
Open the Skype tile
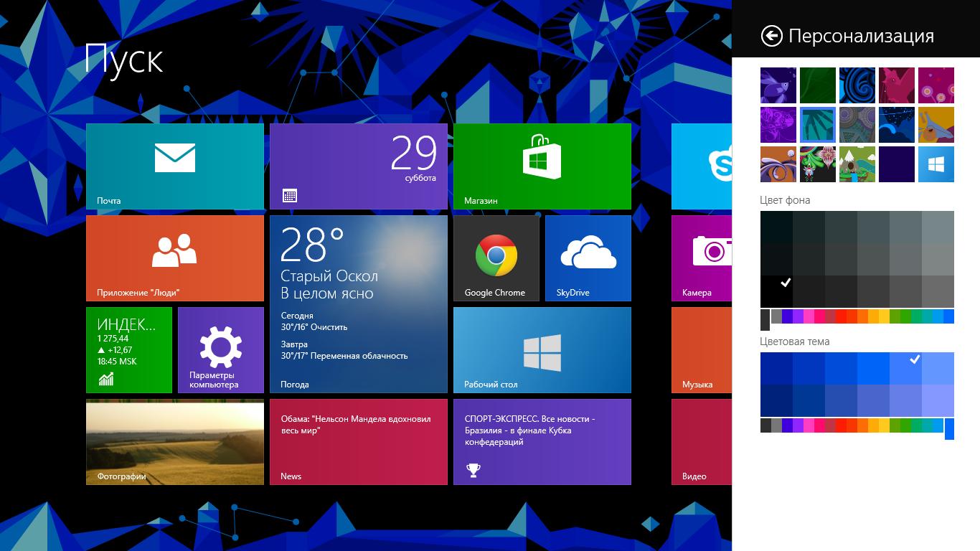702,166
